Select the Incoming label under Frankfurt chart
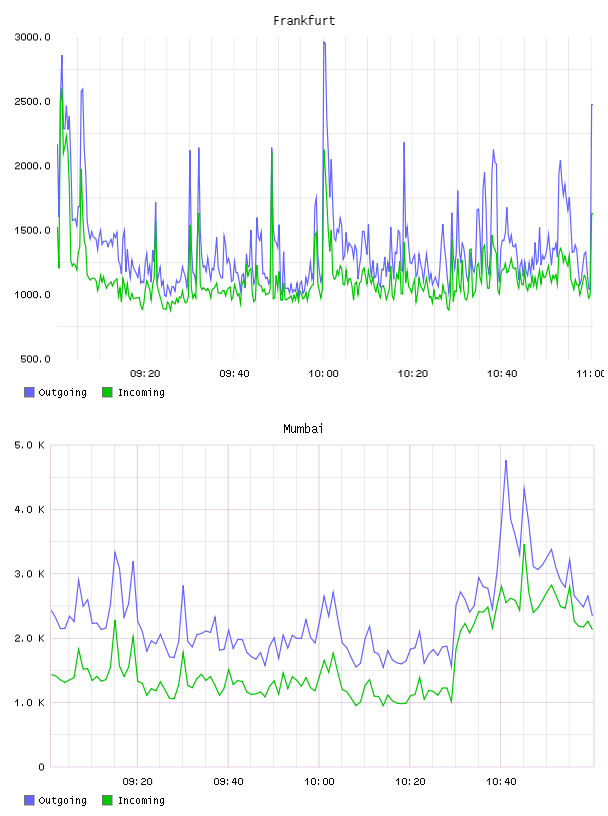This screenshot has width=608, height=816. 141,392
